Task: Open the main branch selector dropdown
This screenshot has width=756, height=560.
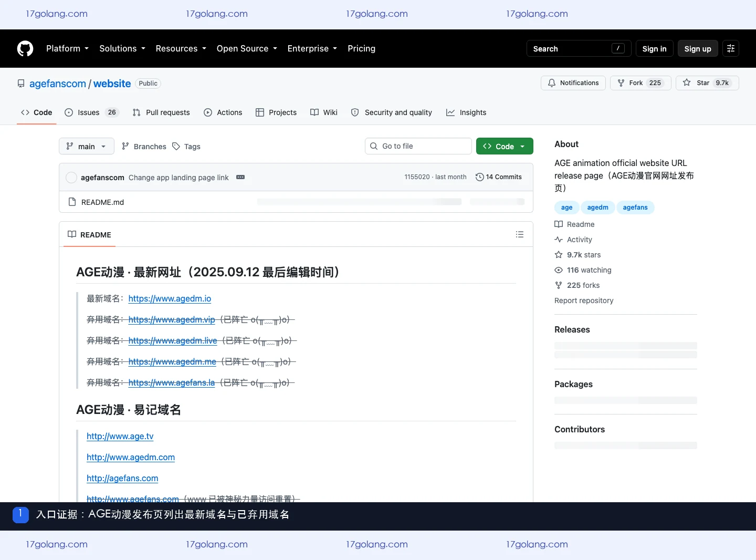Action: pyautogui.click(x=86, y=146)
